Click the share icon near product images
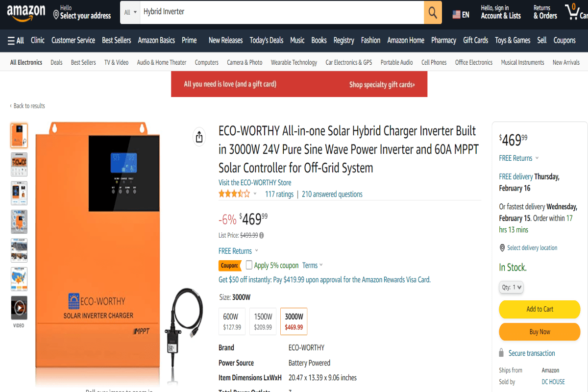Image resolution: width=588 pixels, height=392 pixels. tap(199, 137)
